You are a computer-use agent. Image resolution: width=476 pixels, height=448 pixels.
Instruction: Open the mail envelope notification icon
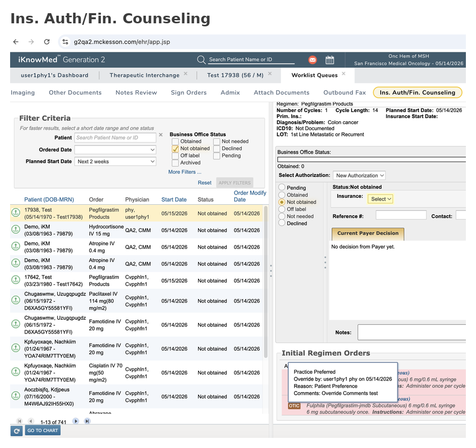pyautogui.click(x=312, y=60)
